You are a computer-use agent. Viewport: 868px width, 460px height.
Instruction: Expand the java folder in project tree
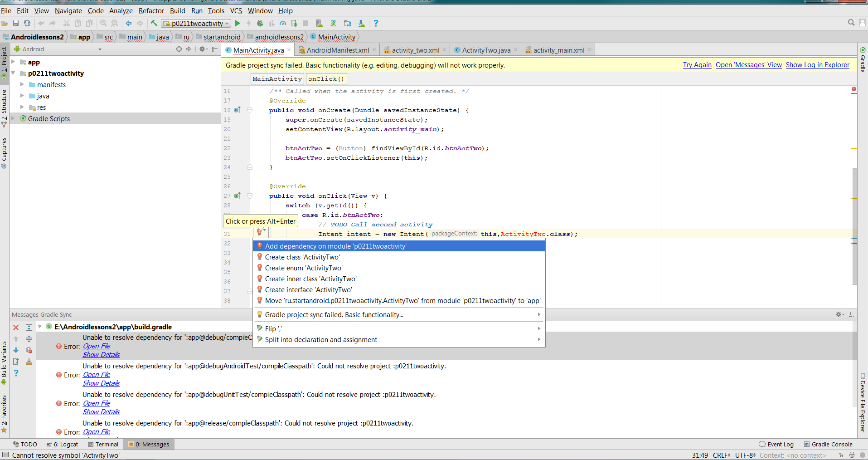click(22, 96)
